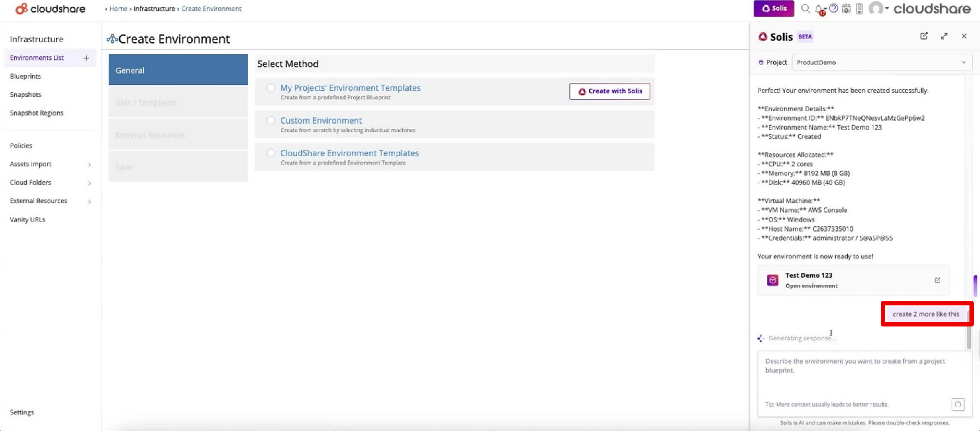Image resolution: width=980 pixels, height=431 pixels.
Task: Click the stop generating icon in chat box
Action: tap(958, 404)
